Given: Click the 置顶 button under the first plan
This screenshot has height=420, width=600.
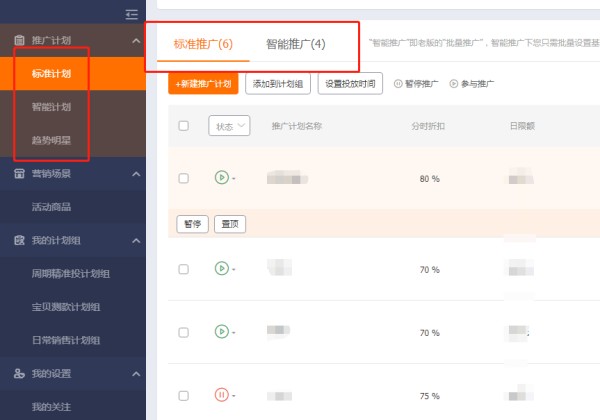Looking at the screenshot, I should coord(230,224).
